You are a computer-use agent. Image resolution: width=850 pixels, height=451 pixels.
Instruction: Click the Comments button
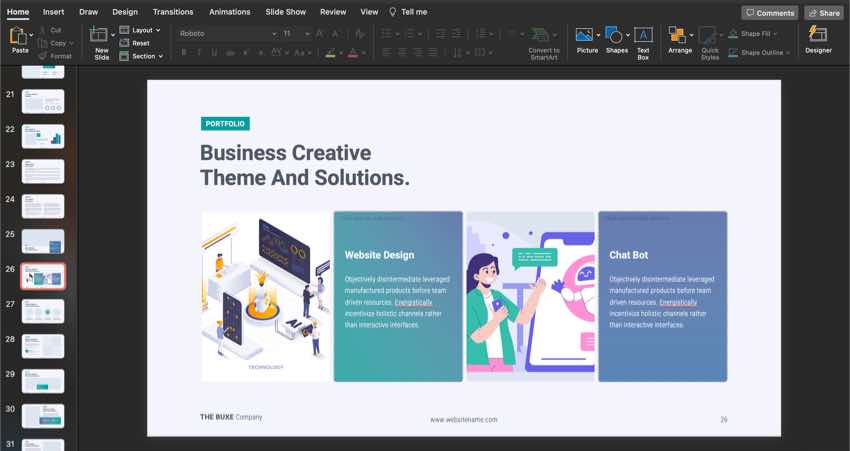click(x=770, y=12)
